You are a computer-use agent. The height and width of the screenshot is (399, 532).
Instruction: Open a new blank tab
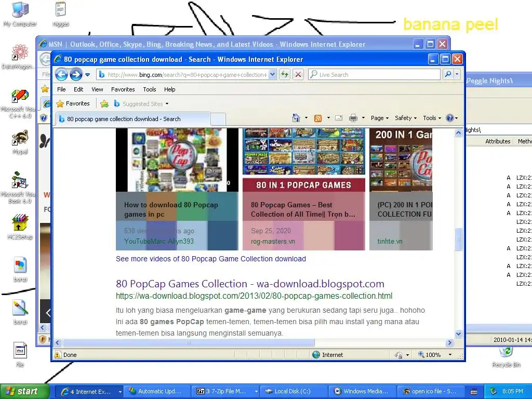tap(218, 119)
